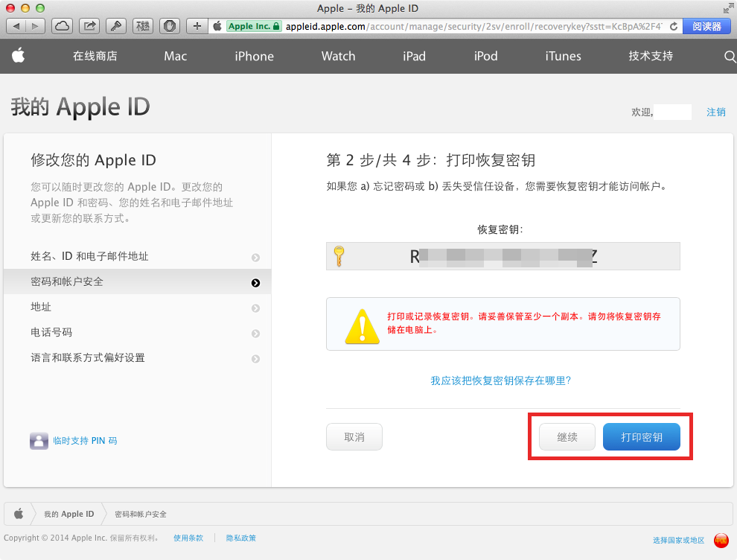
Task: Go forward with Safari forward arrow
Action: click(35, 26)
